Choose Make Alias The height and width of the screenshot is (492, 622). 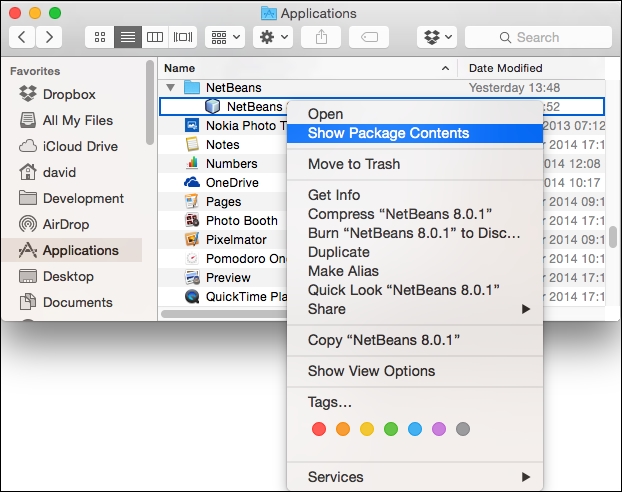click(415, 271)
